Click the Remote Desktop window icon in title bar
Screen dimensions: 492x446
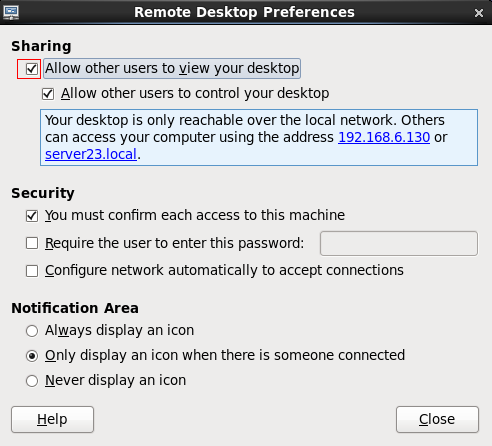[11, 13]
